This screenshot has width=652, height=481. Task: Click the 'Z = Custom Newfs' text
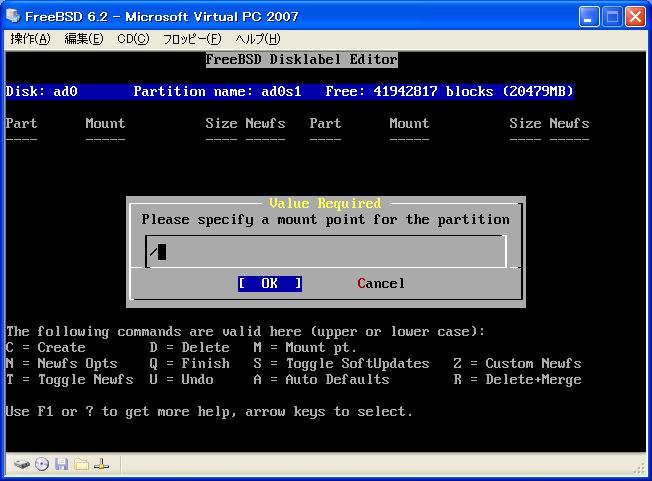tap(517, 364)
